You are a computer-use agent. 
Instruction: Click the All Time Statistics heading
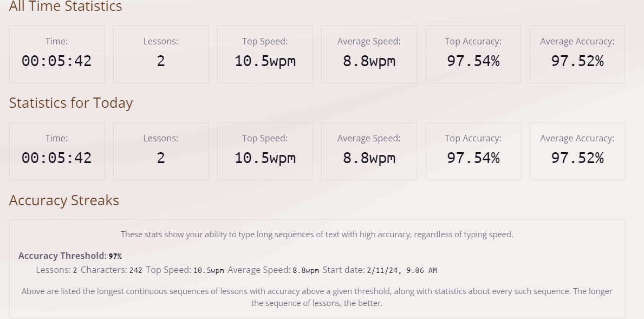click(x=66, y=6)
